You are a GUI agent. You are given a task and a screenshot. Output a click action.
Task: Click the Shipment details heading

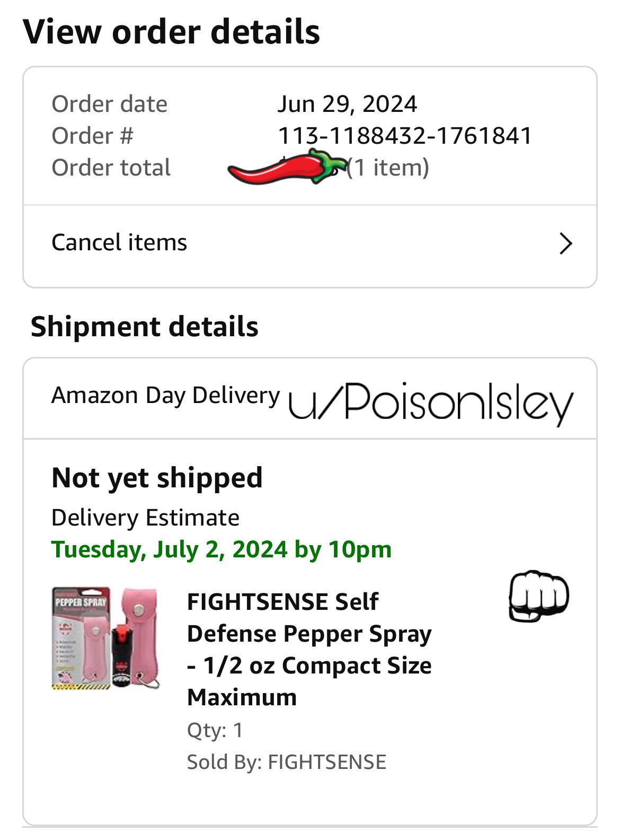coord(145,327)
